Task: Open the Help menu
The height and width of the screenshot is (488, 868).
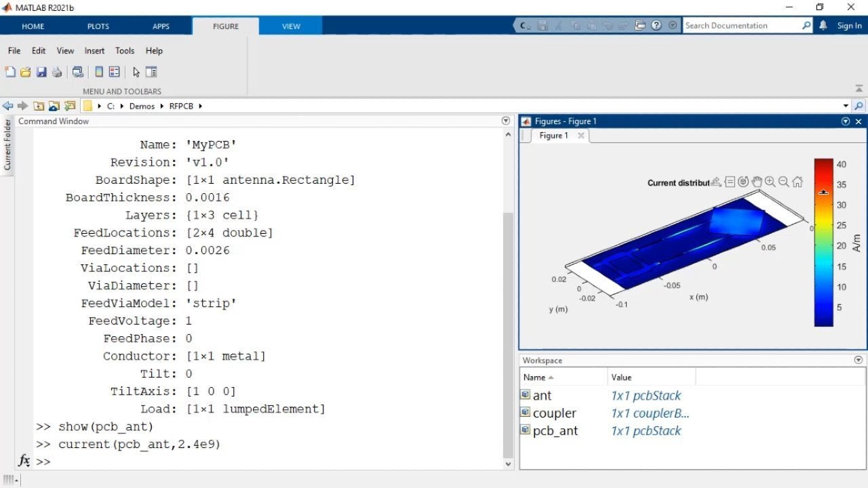Action: [x=154, y=51]
